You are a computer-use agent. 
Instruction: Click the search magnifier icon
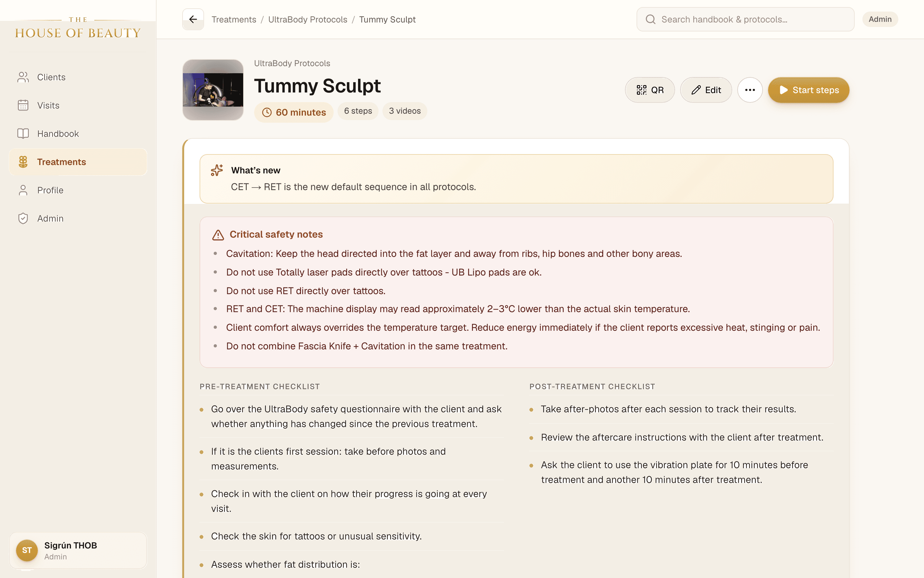(651, 19)
